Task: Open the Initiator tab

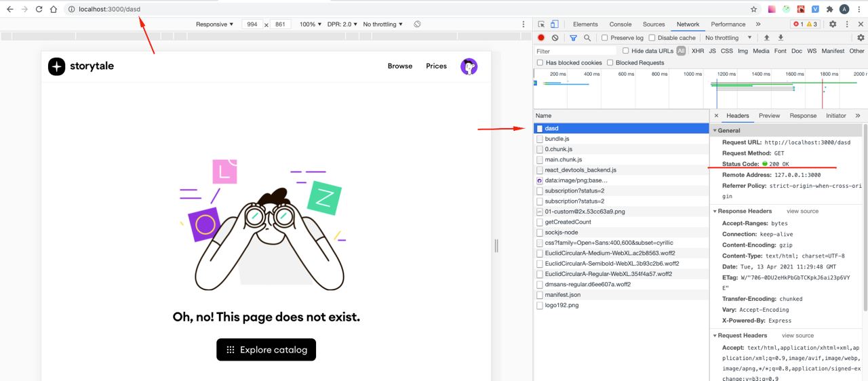Action: (835, 116)
